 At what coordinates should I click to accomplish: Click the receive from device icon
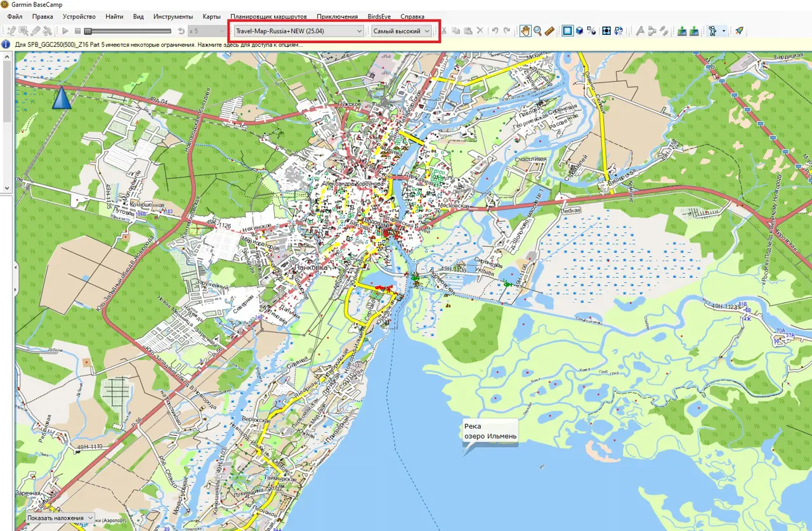694,30
